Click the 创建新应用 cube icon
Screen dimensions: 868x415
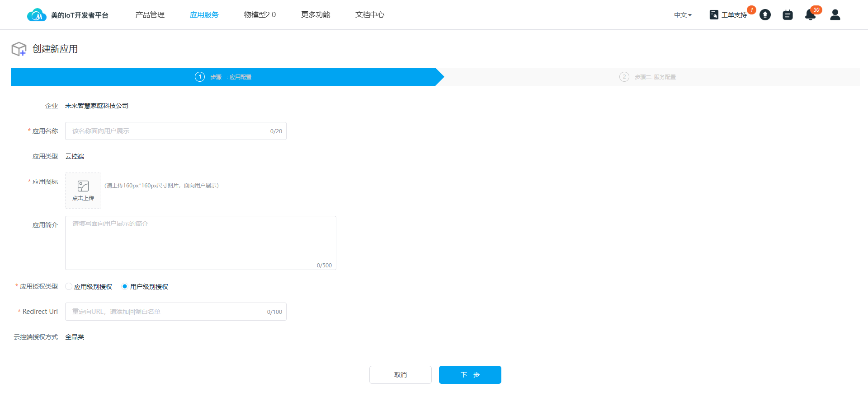19,49
